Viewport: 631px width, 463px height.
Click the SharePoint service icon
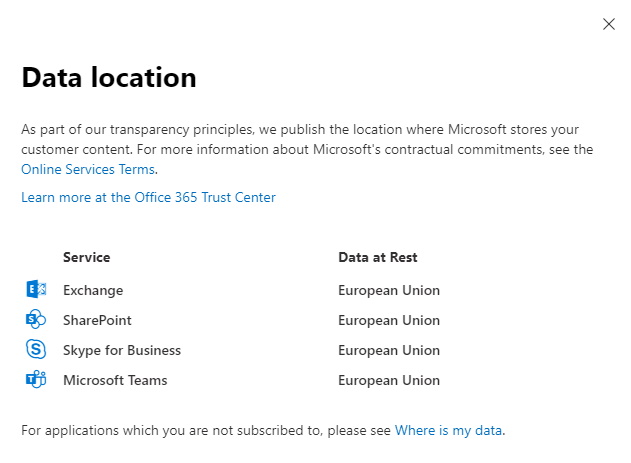[x=36, y=319]
